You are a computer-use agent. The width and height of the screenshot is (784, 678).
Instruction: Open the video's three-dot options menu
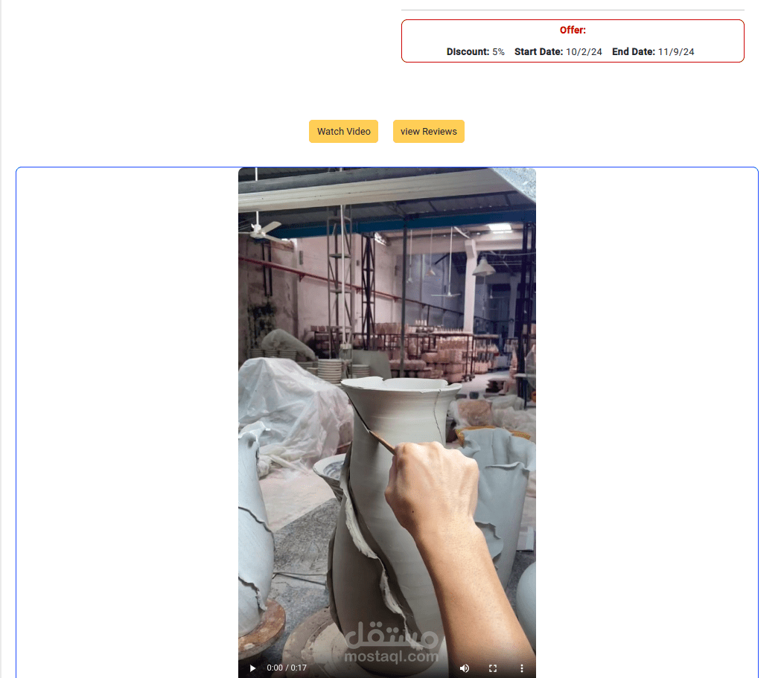(x=521, y=668)
